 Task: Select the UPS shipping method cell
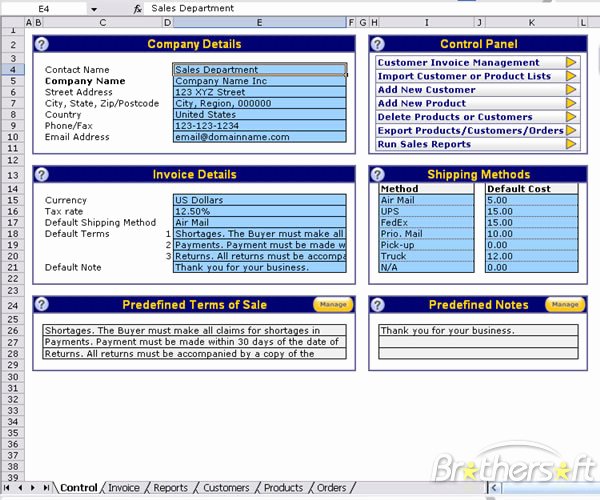click(x=427, y=211)
